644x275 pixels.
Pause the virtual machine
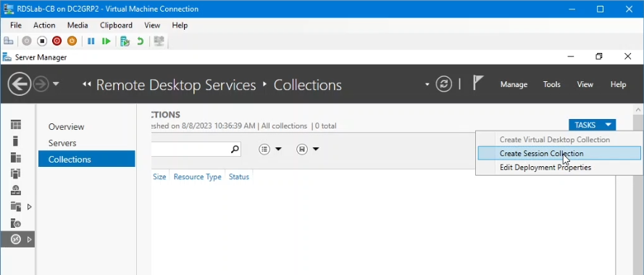click(x=91, y=41)
